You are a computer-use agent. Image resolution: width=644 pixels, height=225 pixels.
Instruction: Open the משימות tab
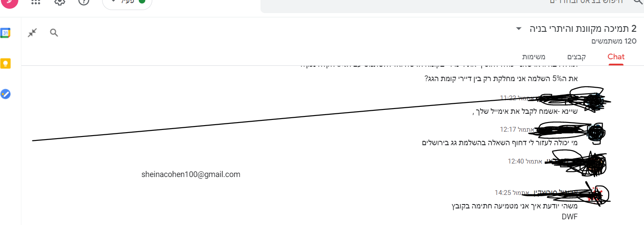click(534, 57)
